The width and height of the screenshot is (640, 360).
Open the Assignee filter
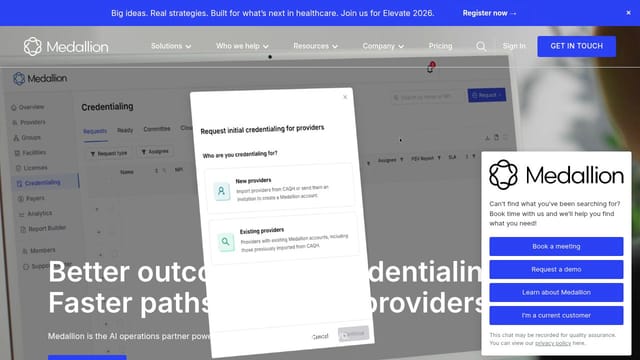coord(155,151)
